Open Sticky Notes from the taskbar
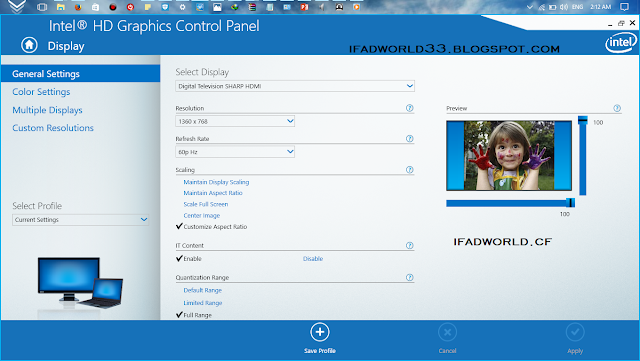This screenshot has width=640, height=361. (x=148, y=7)
